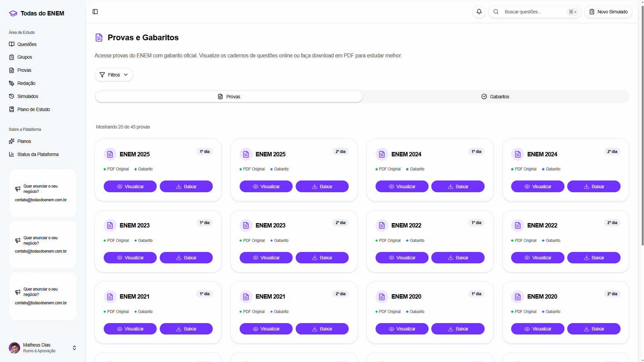This screenshot has height=362, width=644.
Task: Click the Planos sparkle icon
Action: coord(12,141)
